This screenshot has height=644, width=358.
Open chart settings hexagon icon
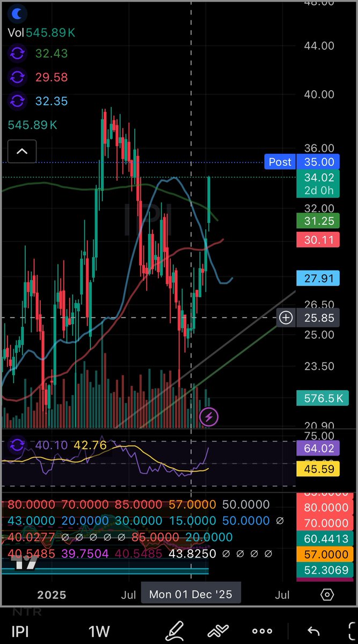pyautogui.click(x=327, y=595)
